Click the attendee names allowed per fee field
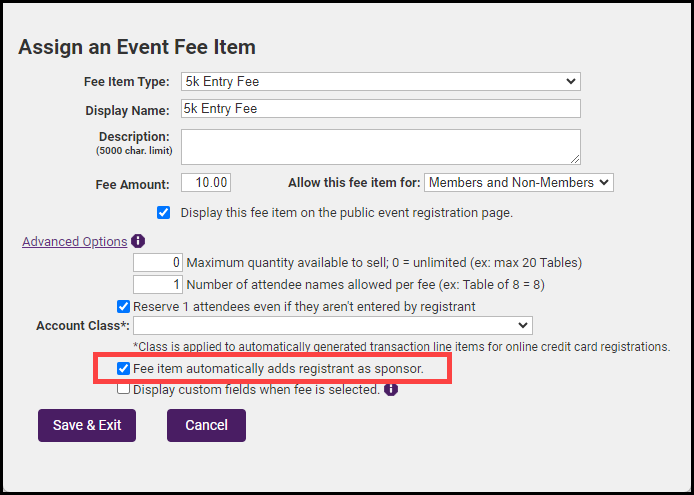Viewport: 694px width, 495px height. point(158,284)
